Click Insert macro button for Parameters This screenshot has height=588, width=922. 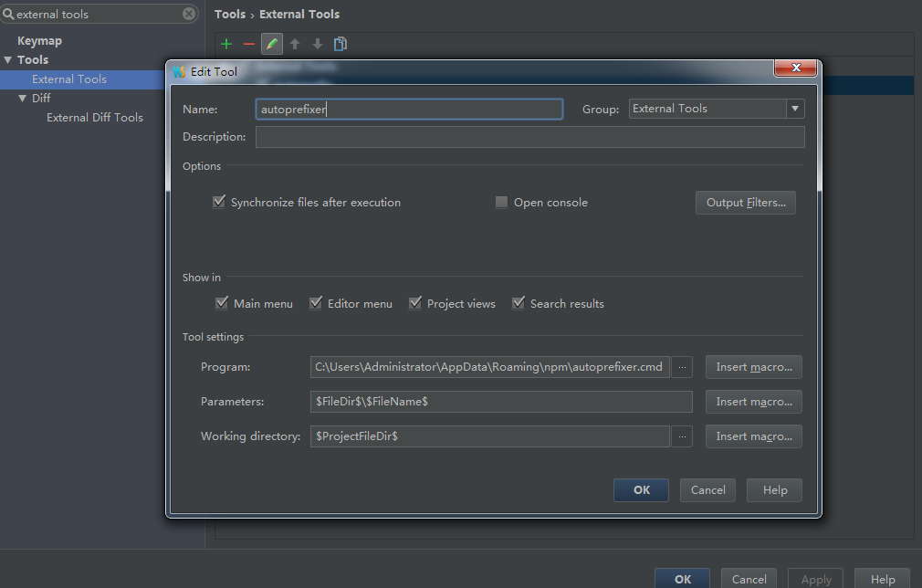pos(753,402)
